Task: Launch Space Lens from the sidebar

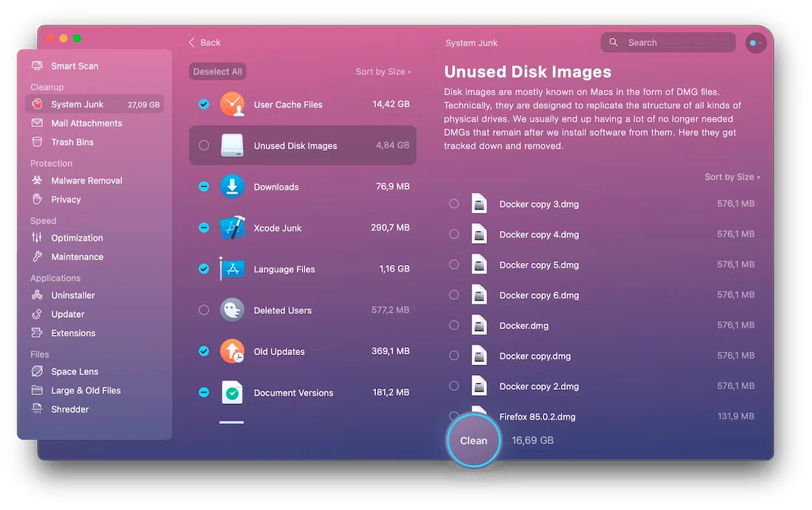Action: pos(73,371)
